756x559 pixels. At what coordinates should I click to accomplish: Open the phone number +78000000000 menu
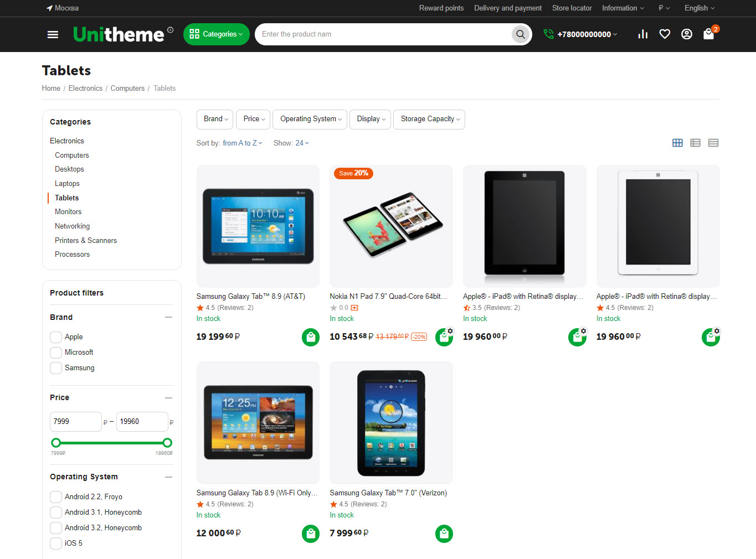click(x=587, y=34)
